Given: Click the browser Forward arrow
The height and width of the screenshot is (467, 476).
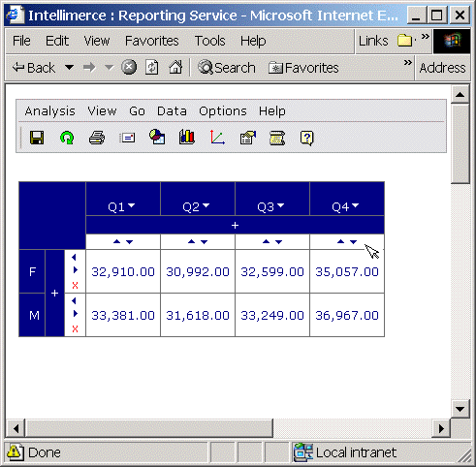Looking at the screenshot, I should [x=89, y=68].
